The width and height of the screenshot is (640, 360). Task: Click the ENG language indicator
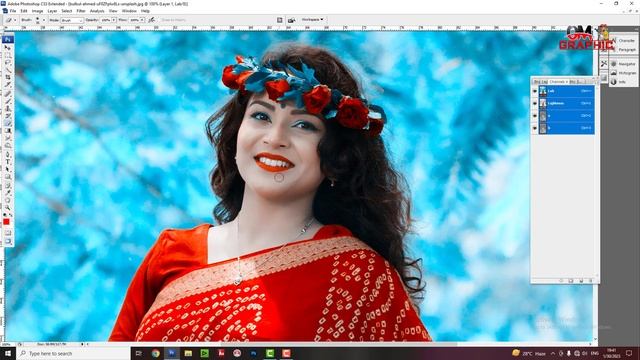tap(595, 353)
